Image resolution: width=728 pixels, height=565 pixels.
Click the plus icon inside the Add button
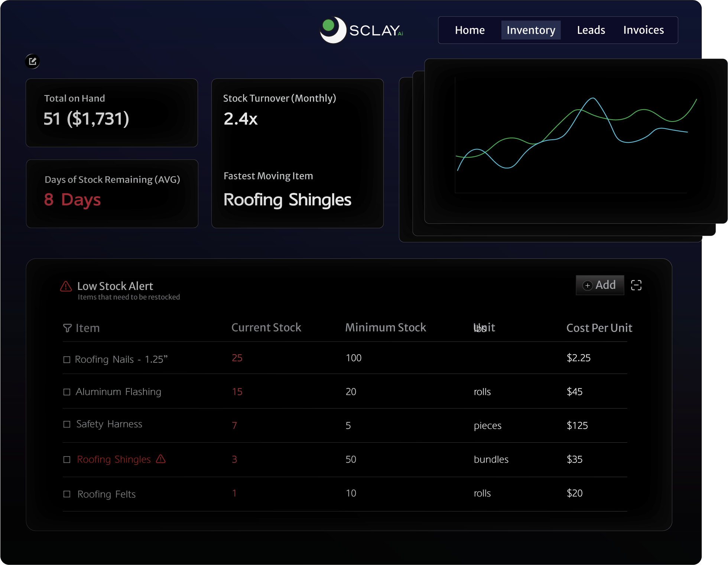587,285
